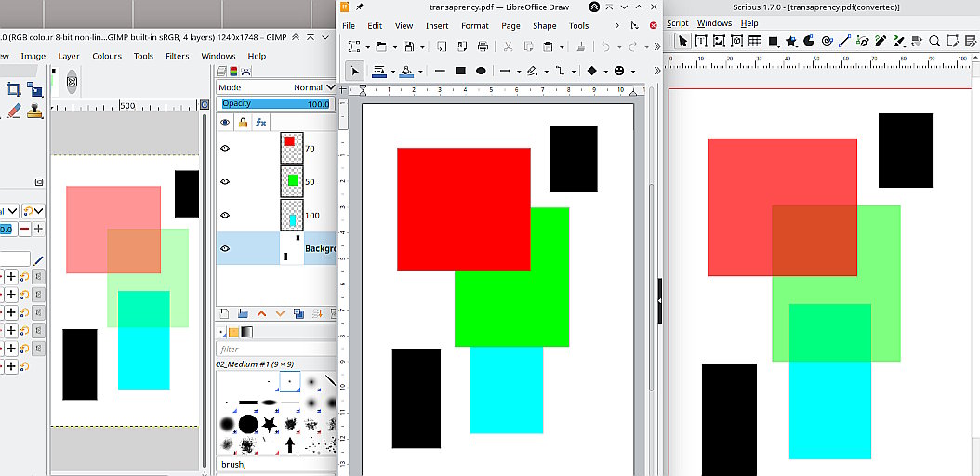Hide the layer named 70
This screenshot has width=980, height=476.
226,148
